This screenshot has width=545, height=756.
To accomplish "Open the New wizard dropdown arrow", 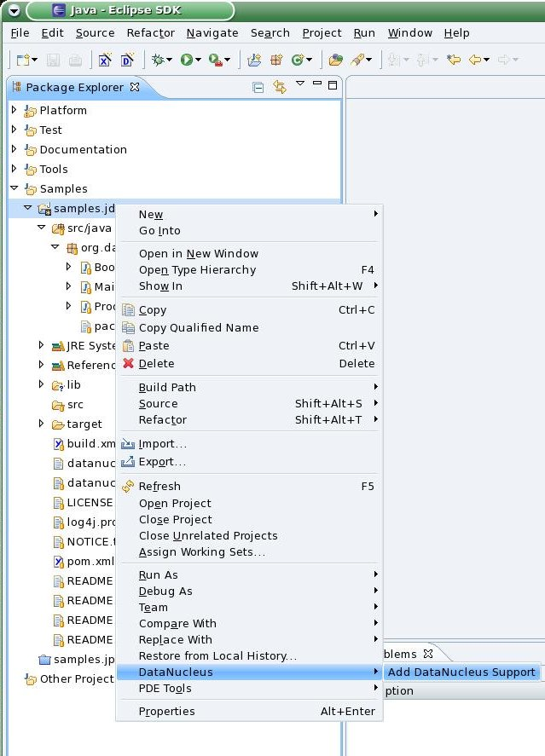I will pos(34,61).
